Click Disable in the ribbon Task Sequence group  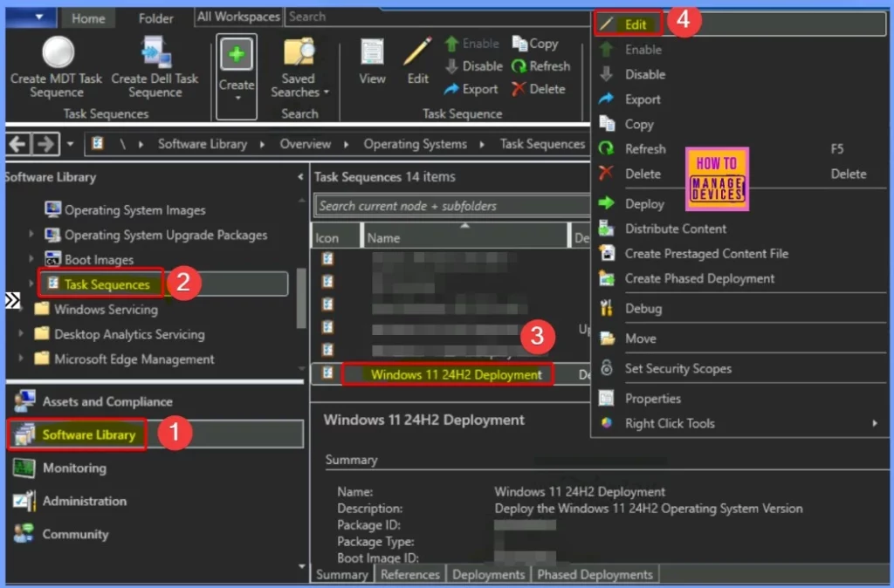[474, 66]
